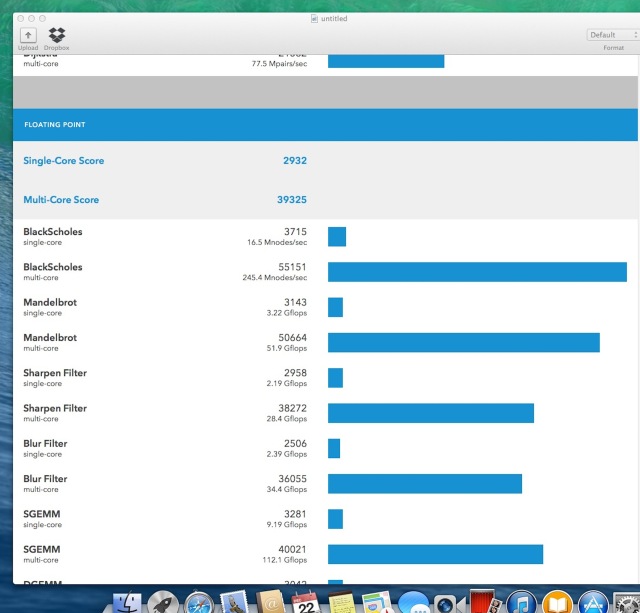Click the Mandelbrot score 50664

point(292,338)
